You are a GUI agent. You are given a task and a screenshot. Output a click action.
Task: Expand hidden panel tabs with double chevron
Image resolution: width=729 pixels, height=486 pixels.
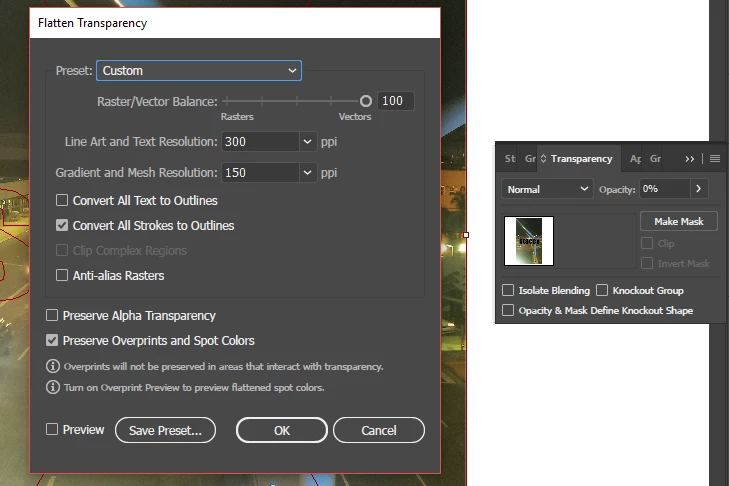(689, 159)
